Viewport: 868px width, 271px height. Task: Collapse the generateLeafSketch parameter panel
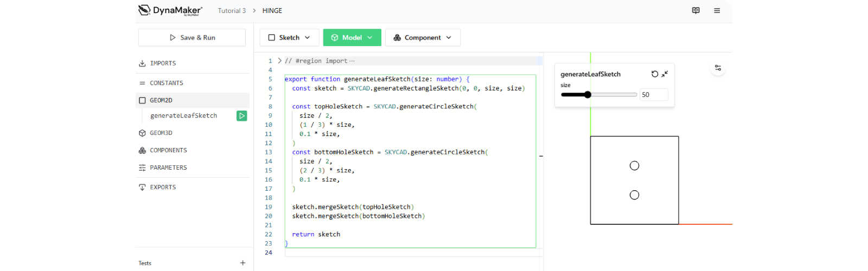pos(665,74)
